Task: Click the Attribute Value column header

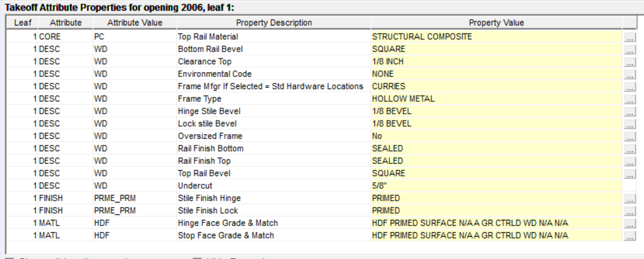Action: [135, 23]
